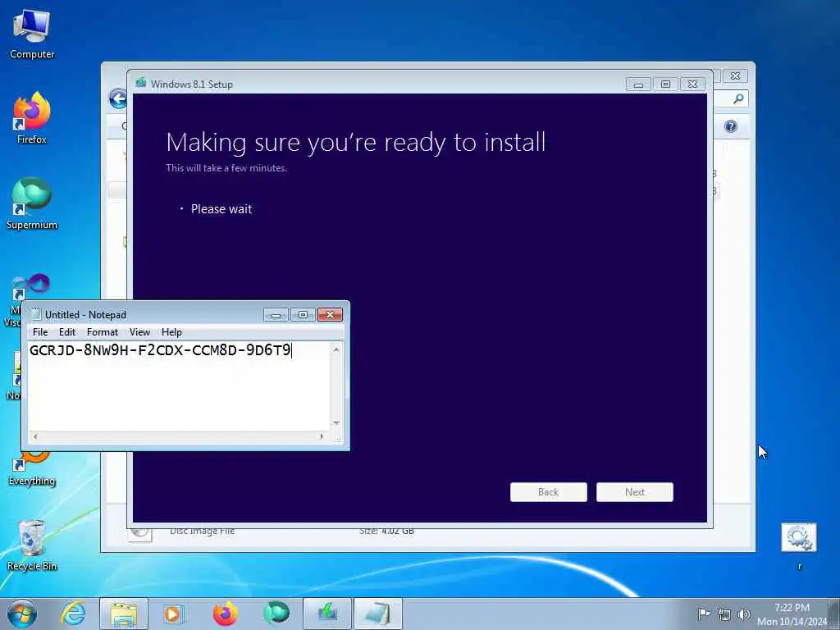Click Notepad's vertical scrollbar down arrow

(336, 423)
